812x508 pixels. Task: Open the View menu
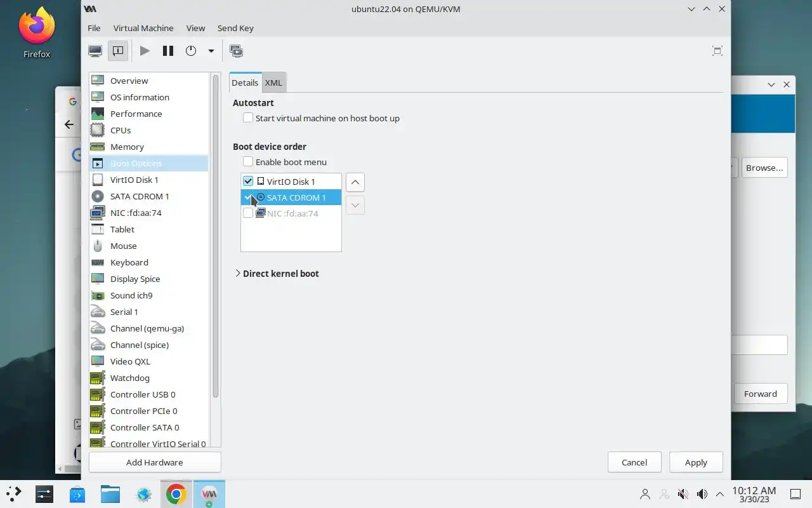[x=195, y=28]
